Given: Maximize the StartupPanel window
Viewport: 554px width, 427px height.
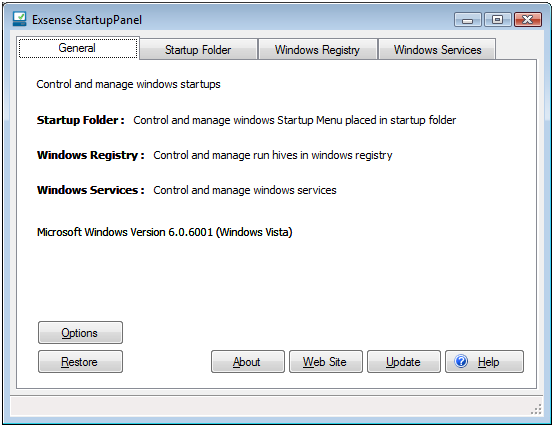Looking at the screenshot, I should (x=497, y=20).
